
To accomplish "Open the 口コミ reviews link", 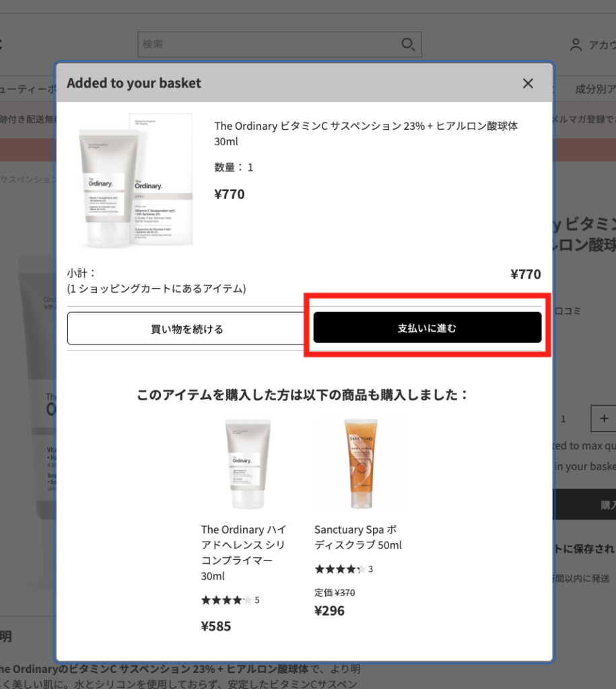I will 568,311.
